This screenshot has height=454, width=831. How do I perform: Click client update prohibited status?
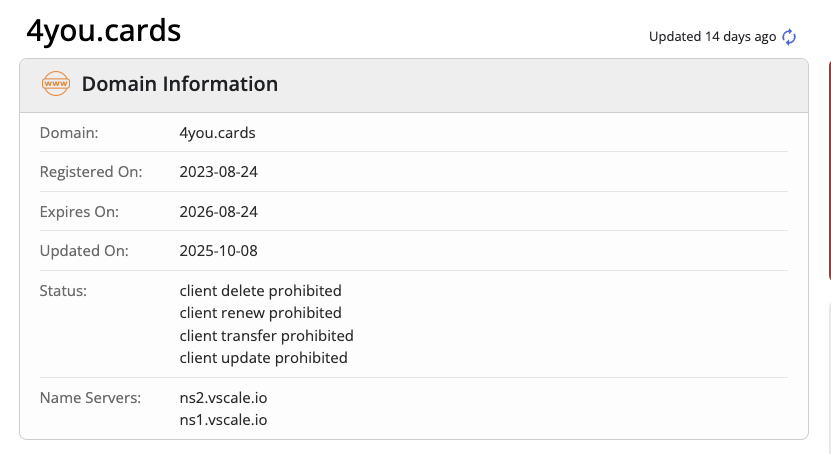click(x=263, y=357)
